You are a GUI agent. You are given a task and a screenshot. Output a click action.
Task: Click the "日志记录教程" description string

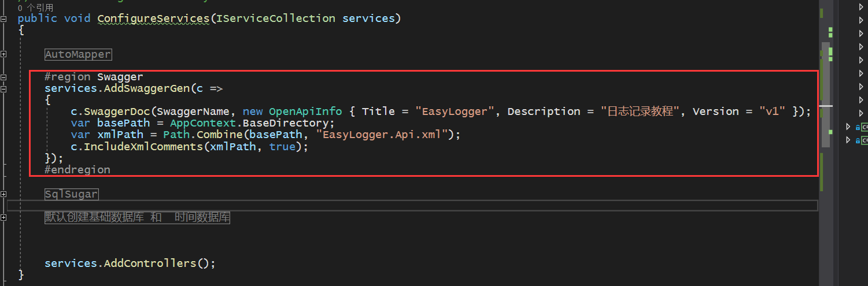pos(641,112)
